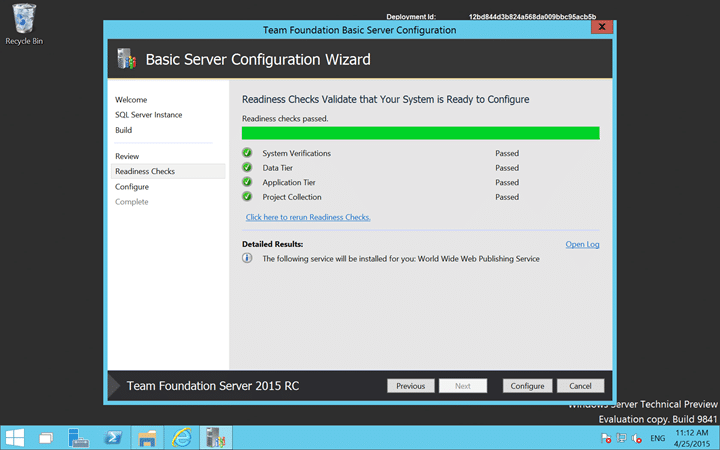This screenshot has width=720, height=450.
Task: Click the greyed-out Next button
Action: (463, 386)
